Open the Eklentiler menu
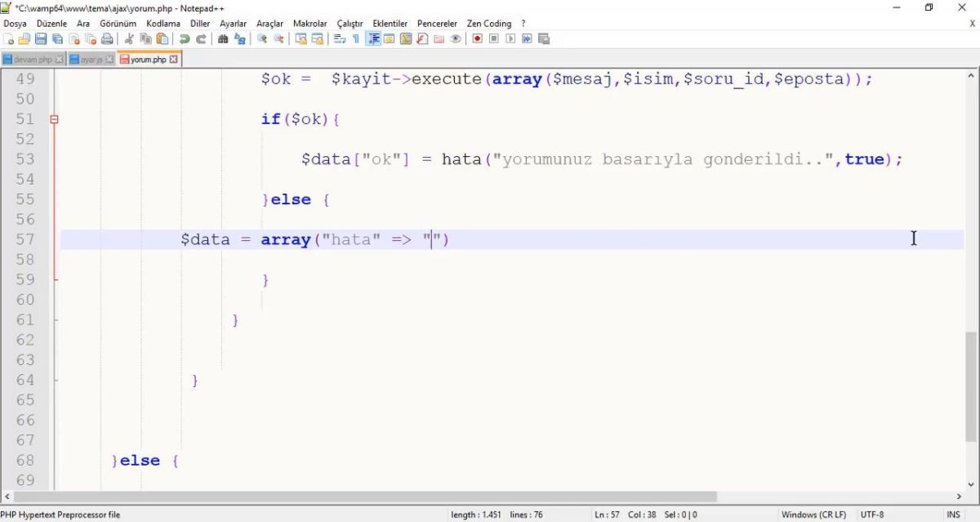 point(390,24)
